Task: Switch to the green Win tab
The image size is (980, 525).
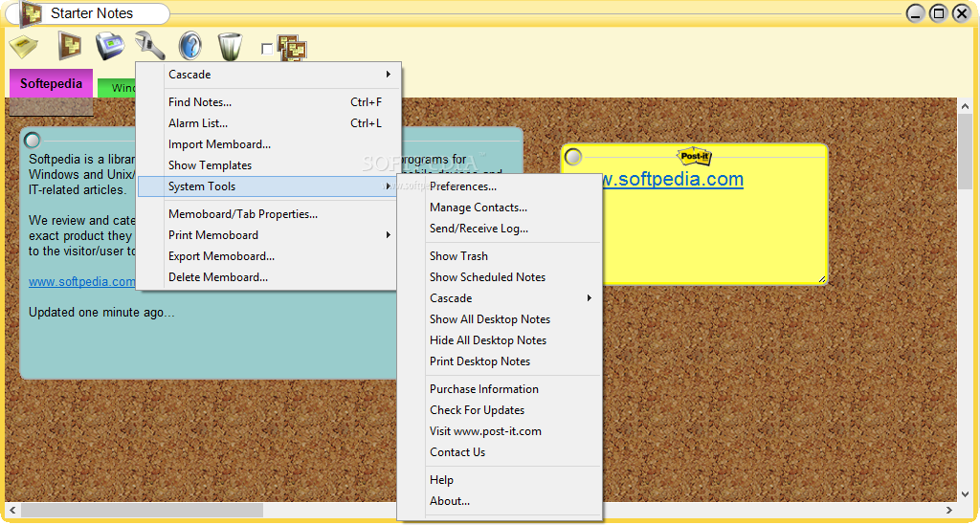Action: tap(117, 88)
